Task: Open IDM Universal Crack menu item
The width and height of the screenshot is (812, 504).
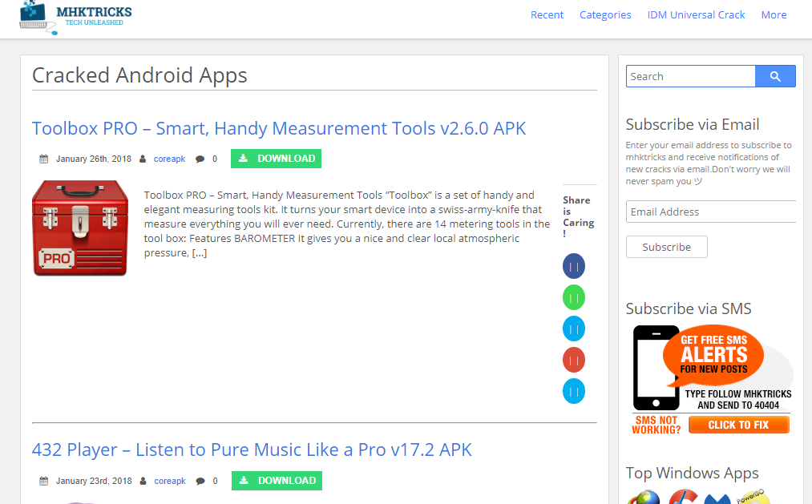Action: [x=696, y=15]
